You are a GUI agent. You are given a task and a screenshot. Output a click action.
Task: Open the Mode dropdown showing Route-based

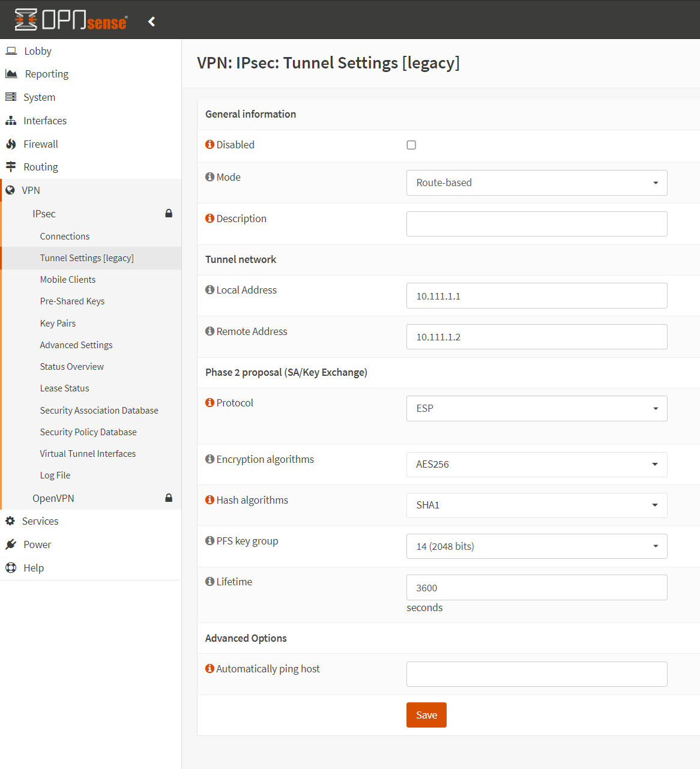tap(536, 182)
